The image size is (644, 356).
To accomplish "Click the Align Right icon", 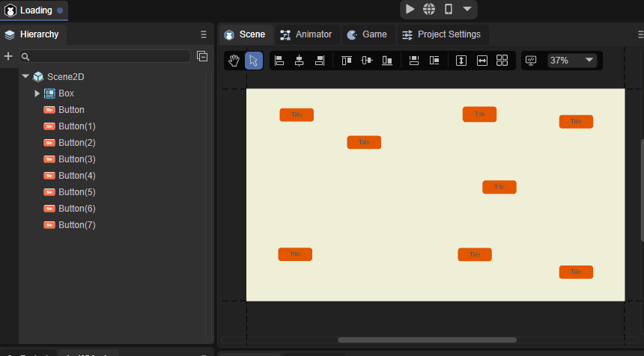I will click(x=320, y=61).
